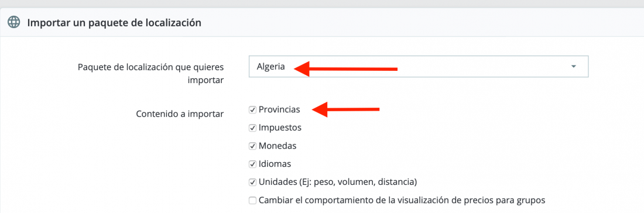Click the Provincias text label
644x213 pixels.
click(279, 110)
